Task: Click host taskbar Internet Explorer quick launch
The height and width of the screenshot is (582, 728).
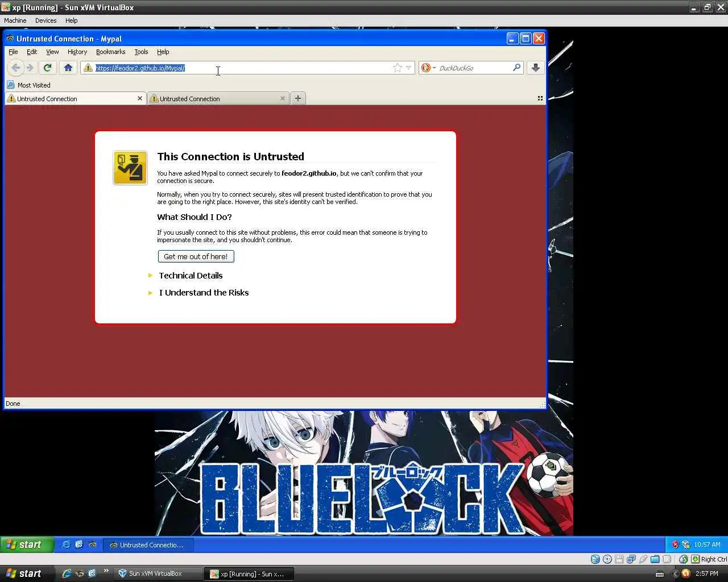Action: pyautogui.click(x=67, y=573)
